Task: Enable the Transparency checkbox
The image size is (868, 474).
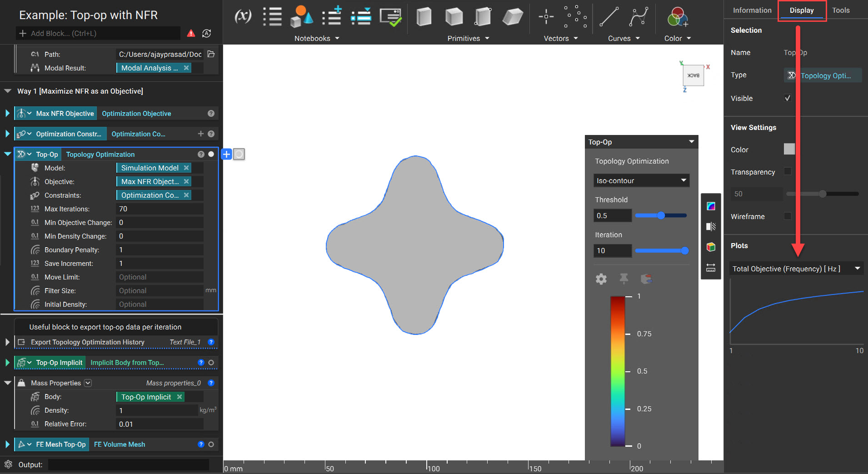Action: point(788,171)
